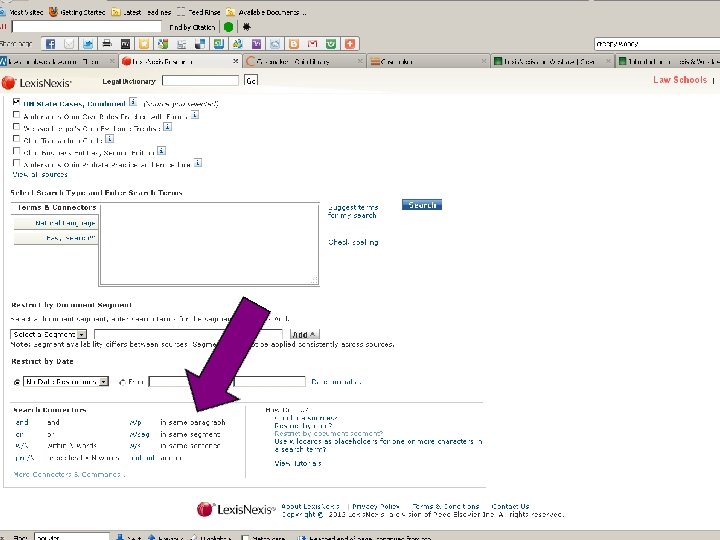Click the green circle toolbar icon
720x540 pixels.
[x=228, y=27]
